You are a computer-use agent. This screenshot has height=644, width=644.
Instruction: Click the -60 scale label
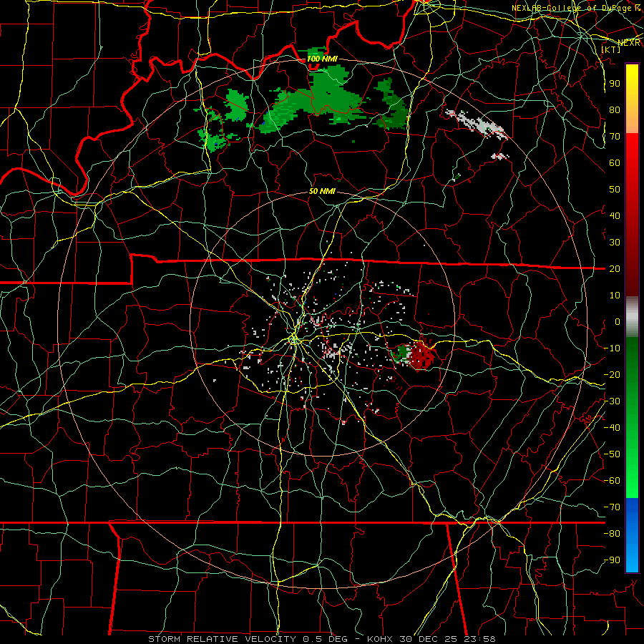point(612,481)
